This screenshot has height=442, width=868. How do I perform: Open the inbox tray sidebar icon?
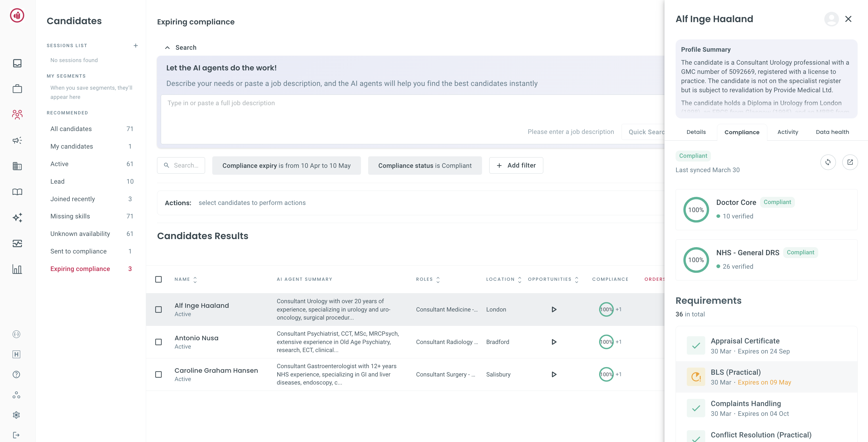tap(17, 63)
